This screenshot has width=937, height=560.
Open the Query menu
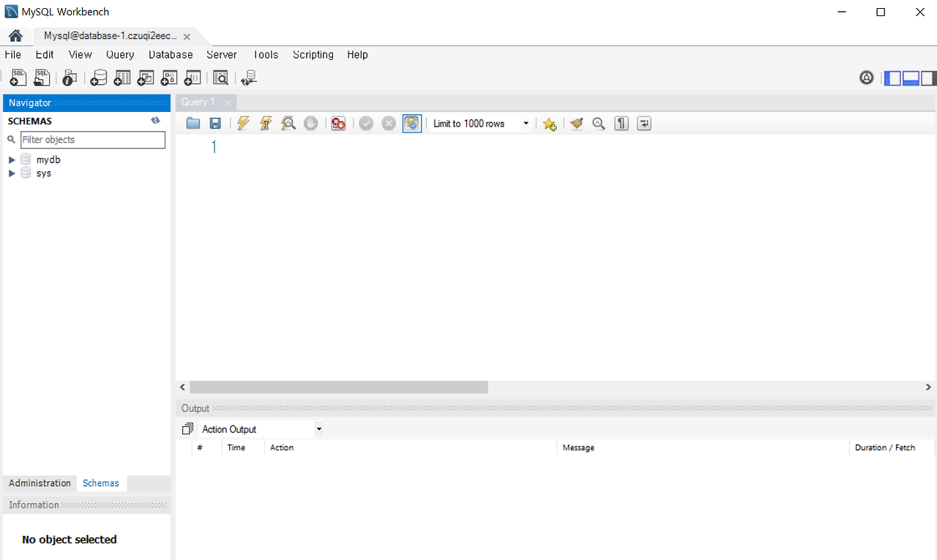point(120,55)
